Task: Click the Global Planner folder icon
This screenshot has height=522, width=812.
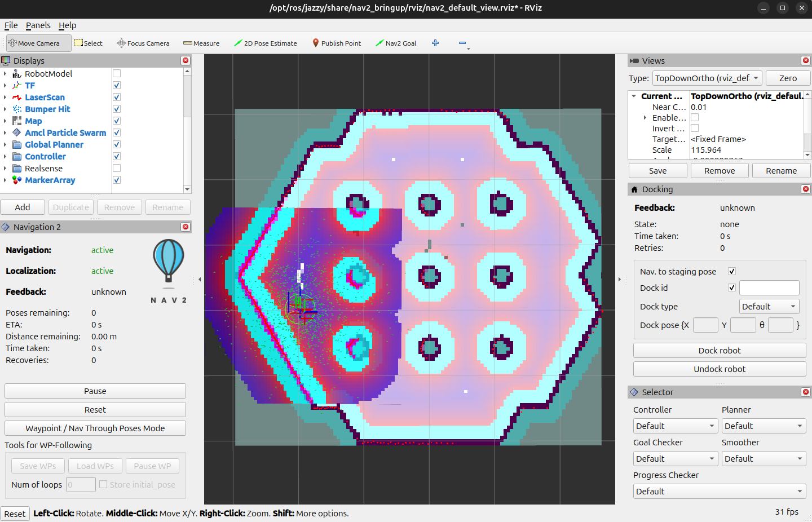Action: point(17,145)
